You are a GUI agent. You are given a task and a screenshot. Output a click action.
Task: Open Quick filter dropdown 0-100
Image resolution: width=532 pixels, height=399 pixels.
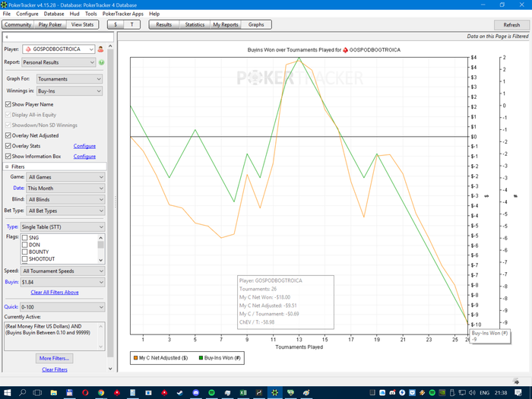pos(62,307)
